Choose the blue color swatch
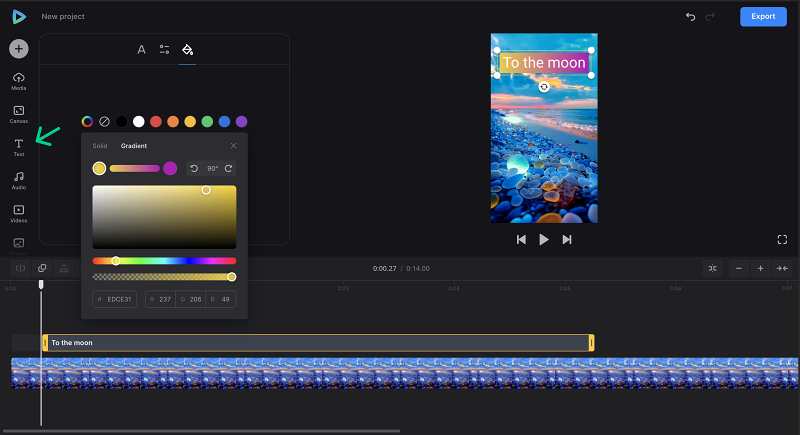Screen dimensions: 800x435 (x=224, y=121)
